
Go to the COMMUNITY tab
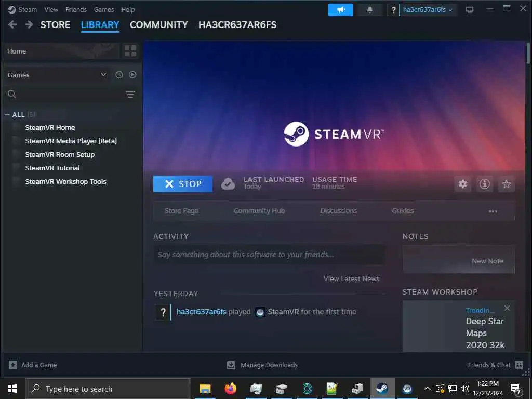pos(159,25)
